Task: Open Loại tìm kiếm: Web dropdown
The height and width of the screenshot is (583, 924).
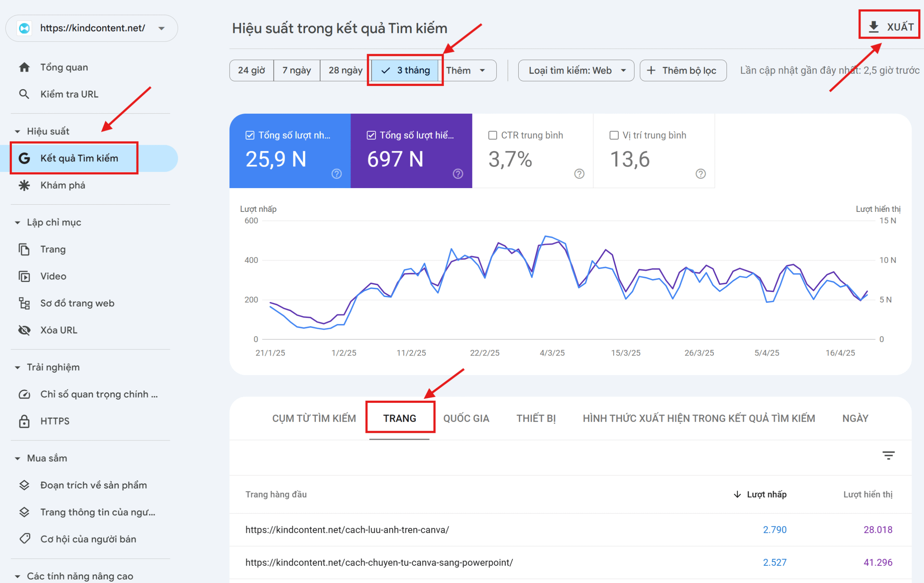Action: click(576, 70)
